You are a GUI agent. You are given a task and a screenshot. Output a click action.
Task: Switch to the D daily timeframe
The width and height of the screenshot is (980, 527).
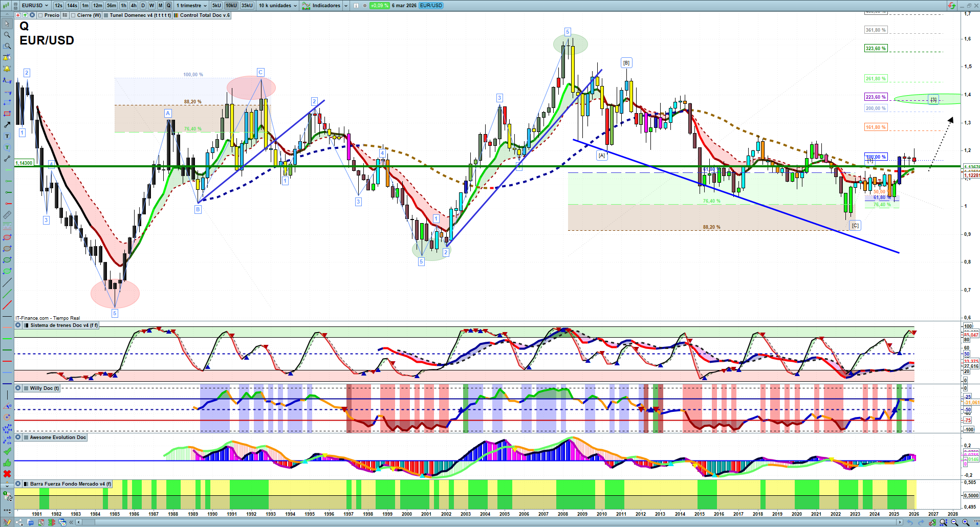(143, 6)
